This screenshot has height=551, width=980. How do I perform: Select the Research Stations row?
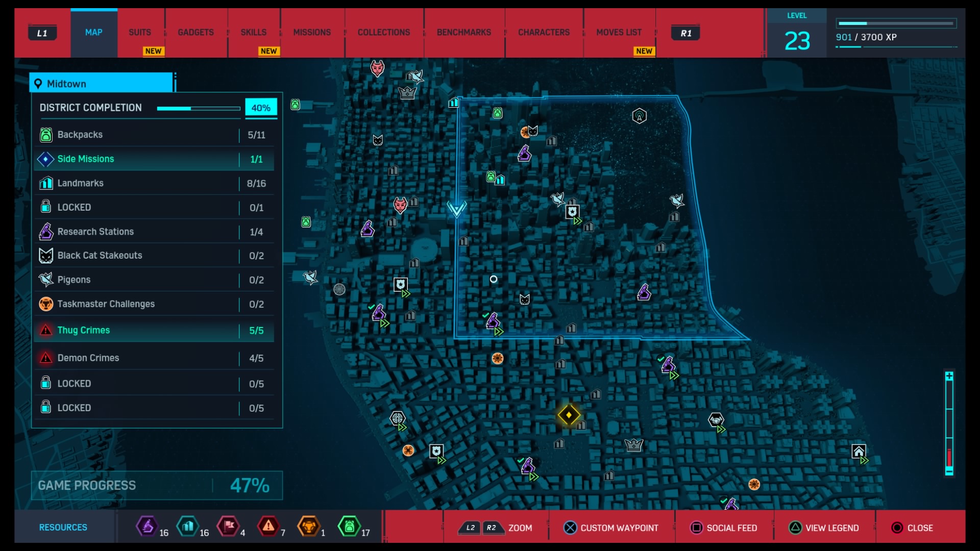coord(155,232)
